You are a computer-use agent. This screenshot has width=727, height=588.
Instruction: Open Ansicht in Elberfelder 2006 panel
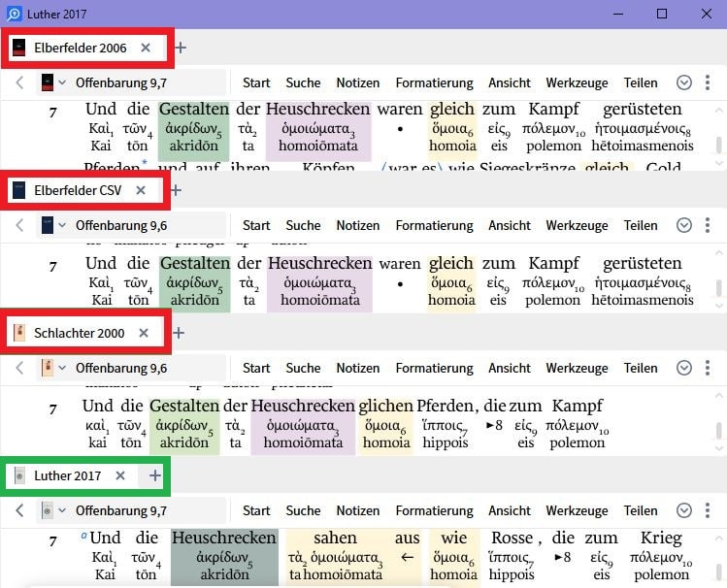(510, 82)
